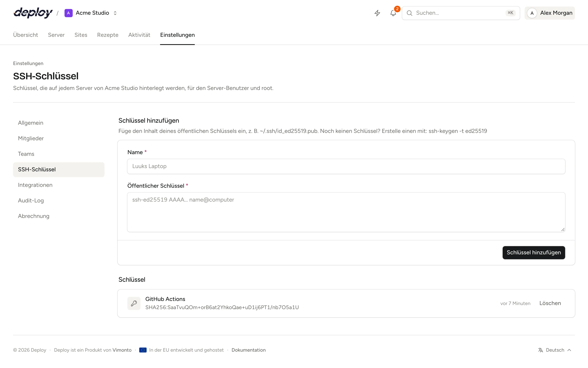Screen dimensions: 588x368
Task: Open notifications bell with badge
Action: 393,13
